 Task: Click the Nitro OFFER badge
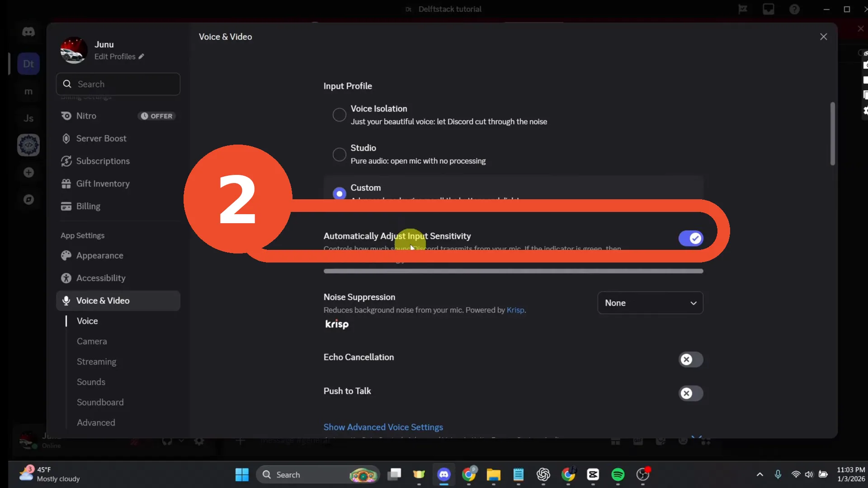point(156,116)
